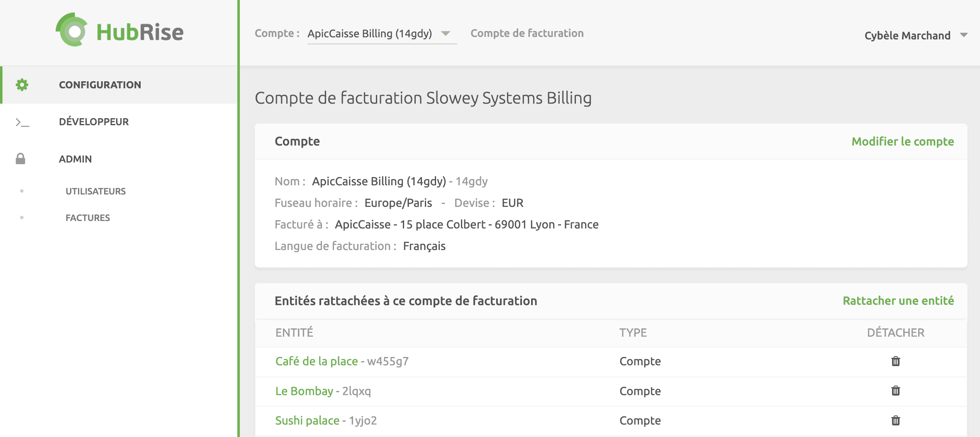Click the Modifier le compte link
980x437 pixels.
click(903, 141)
